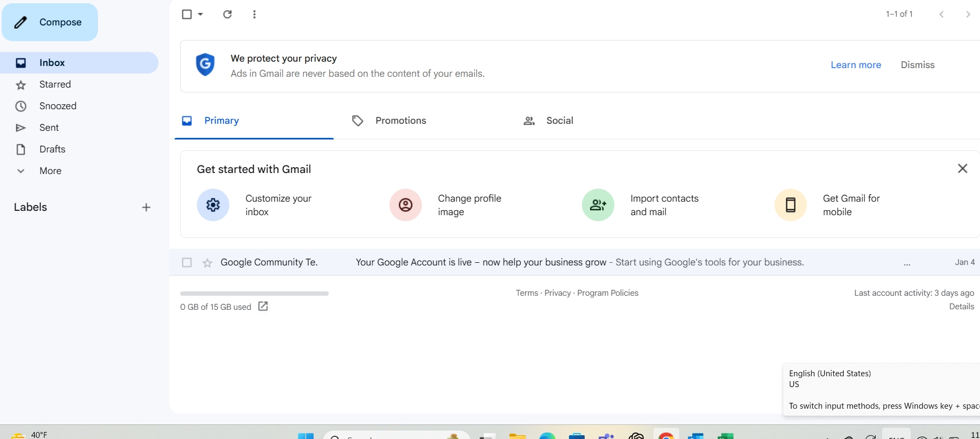This screenshot has height=439, width=980.
Task: Click the 'We protect your privacy' heading
Action: pos(283,58)
